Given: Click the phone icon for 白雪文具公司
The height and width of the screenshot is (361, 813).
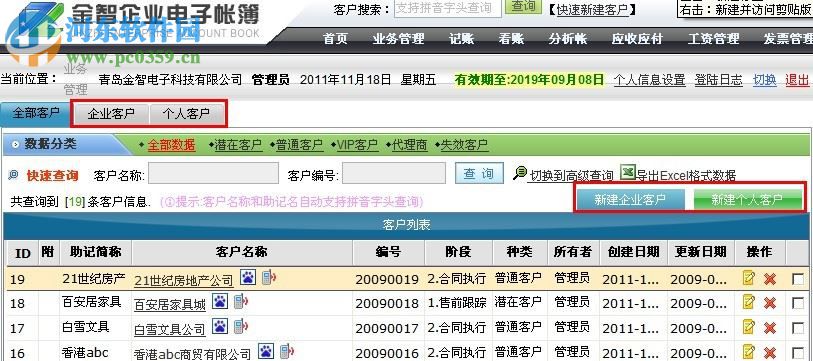Looking at the screenshot, I should click(240, 326).
